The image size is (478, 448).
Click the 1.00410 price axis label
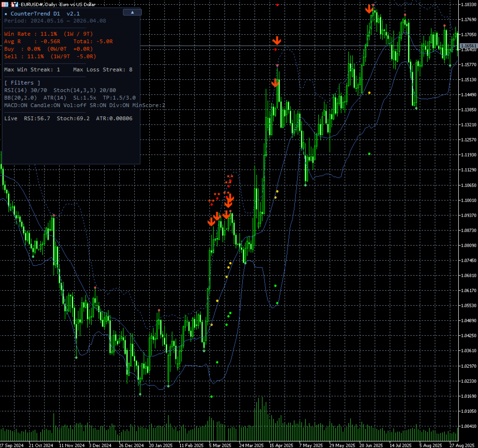coord(469,426)
